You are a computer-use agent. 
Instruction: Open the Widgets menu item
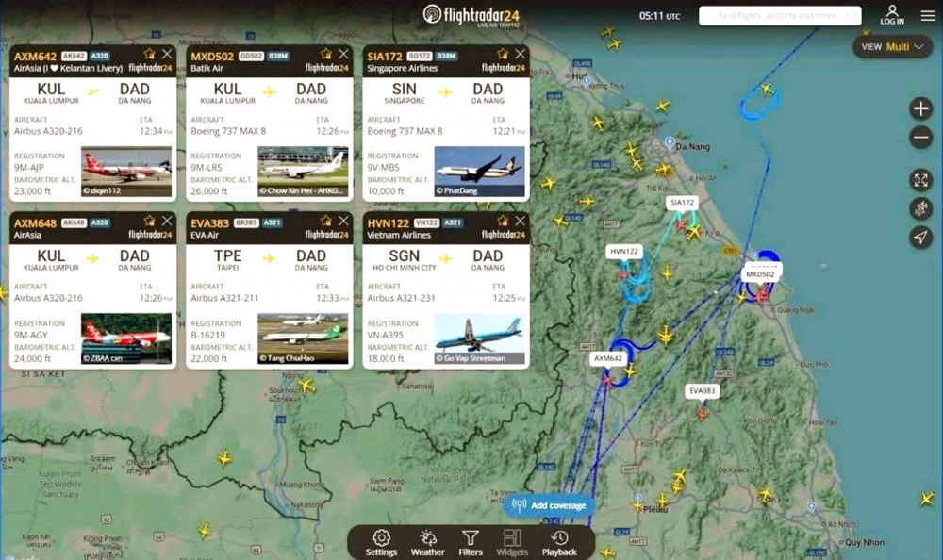click(512, 542)
